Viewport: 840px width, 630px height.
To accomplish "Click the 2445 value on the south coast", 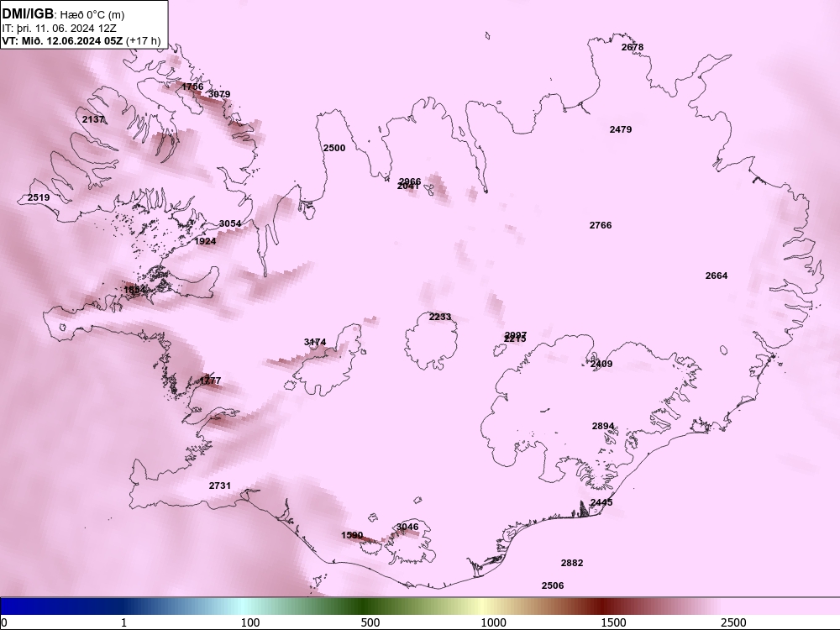I will coord(601,502).
